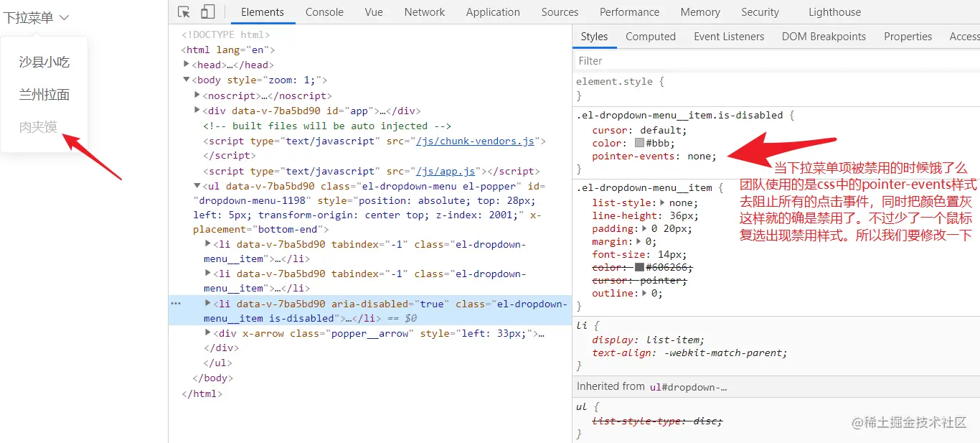Open the Security tab
Image resolution: width=980 pixels, height=443 pixels.
tap(760, 12)
